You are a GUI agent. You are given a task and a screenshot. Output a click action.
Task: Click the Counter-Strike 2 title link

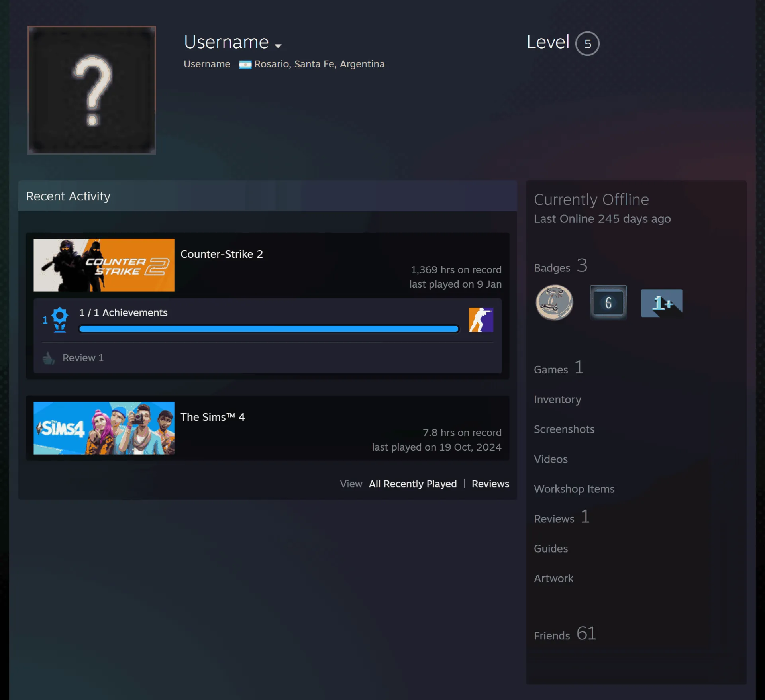pyautogui.click(x=222, y=254)
